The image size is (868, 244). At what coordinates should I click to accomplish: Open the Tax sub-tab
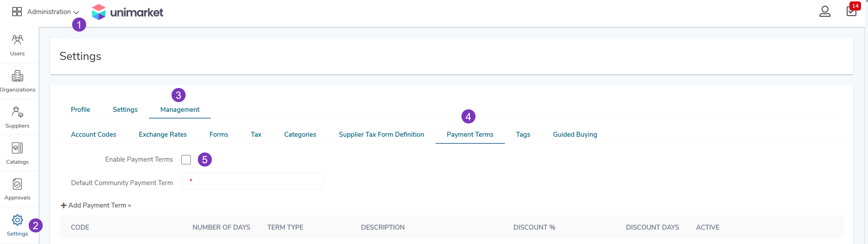coord(256,135)
